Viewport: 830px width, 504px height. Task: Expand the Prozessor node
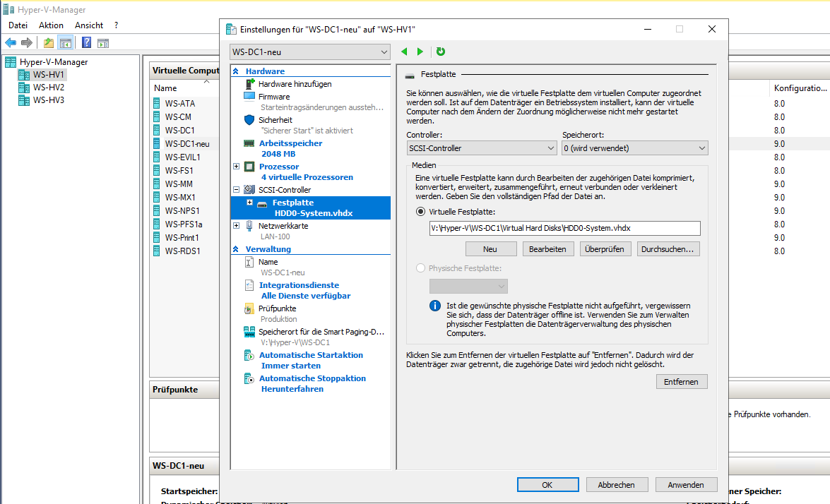pos(237,167)
